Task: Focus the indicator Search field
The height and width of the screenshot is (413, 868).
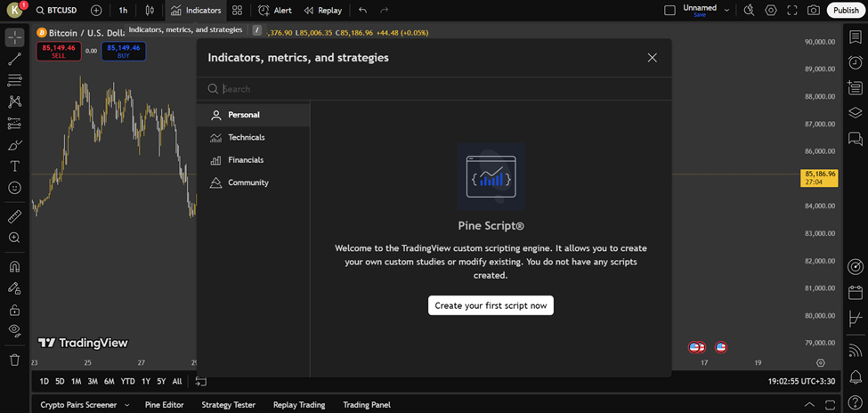Action: click(434, 89)
